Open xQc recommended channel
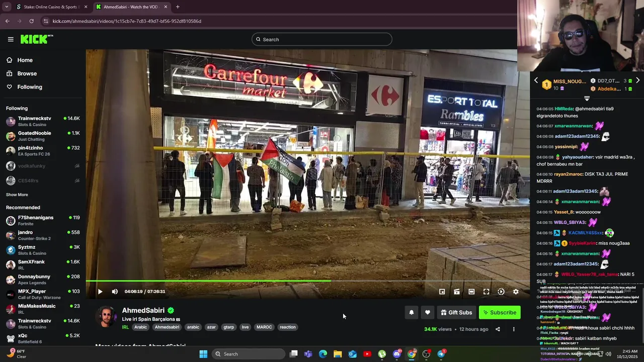Viewport: 644px width, 362px height. [x=43, y=338]
